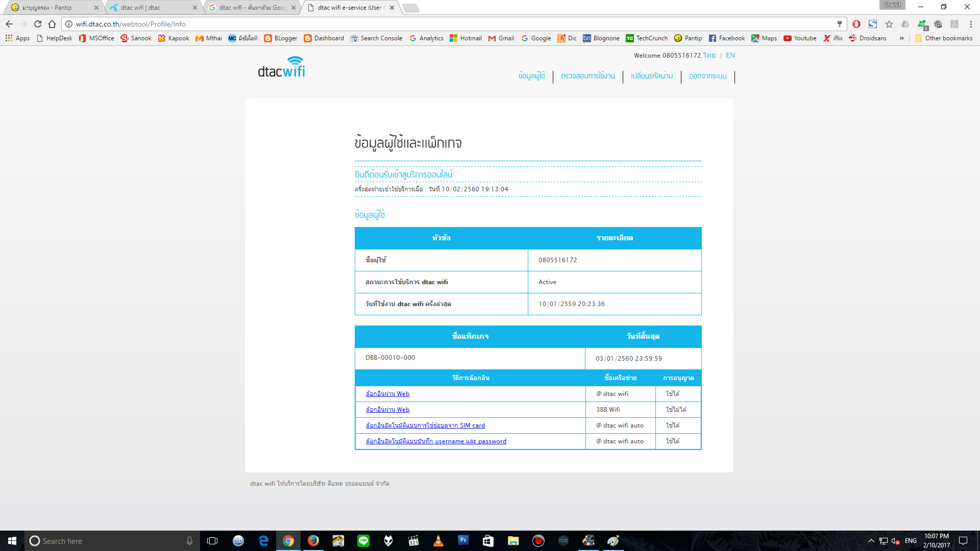Image resolution: width=980 pixels, height=551 pixels.
Task: Click the ออกจากระบบ logout link
Action: (x=707, y=76)
